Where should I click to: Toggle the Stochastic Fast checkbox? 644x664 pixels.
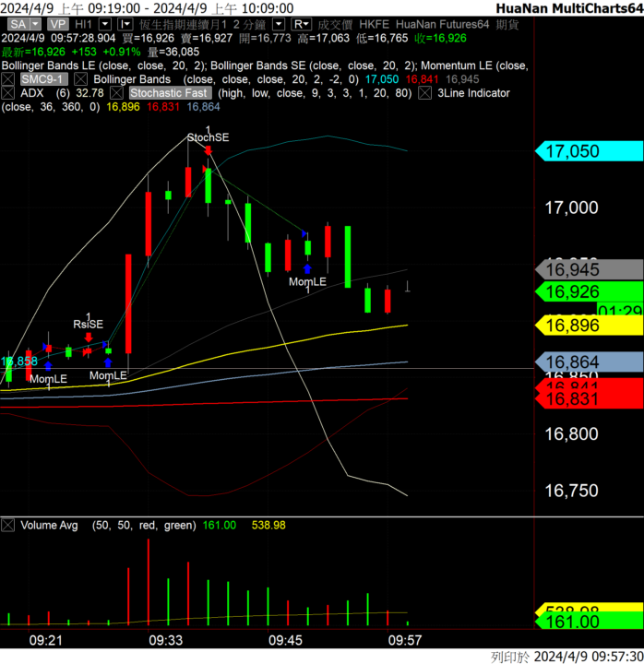[116, 93]
